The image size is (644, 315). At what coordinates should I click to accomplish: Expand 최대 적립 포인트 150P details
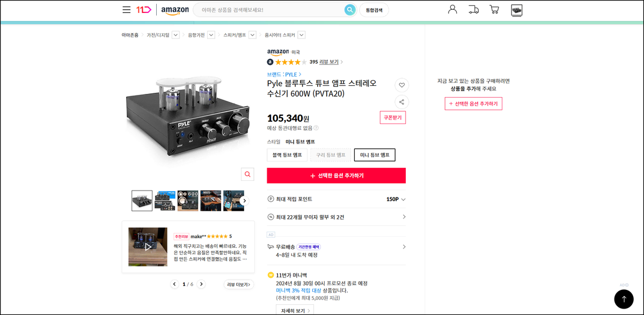(x=336, y=199)
